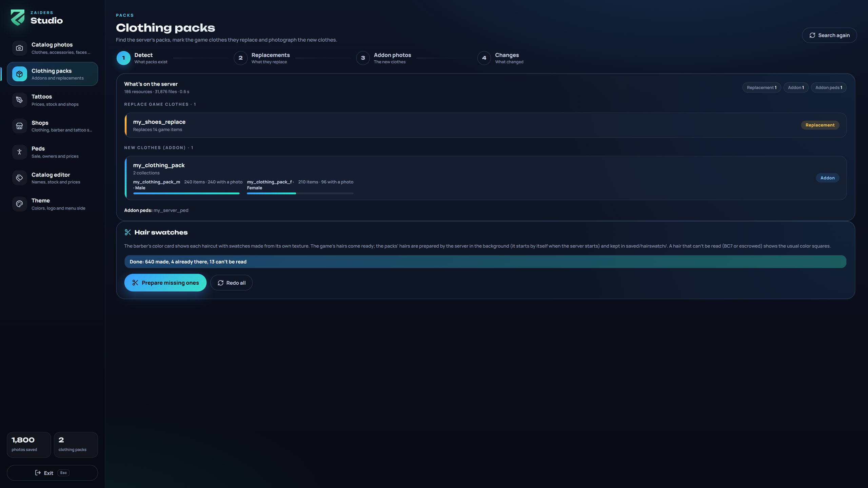The image size is (868, 488).
Task: Open Catalog editor sidebar item
Action: [52, 178]
